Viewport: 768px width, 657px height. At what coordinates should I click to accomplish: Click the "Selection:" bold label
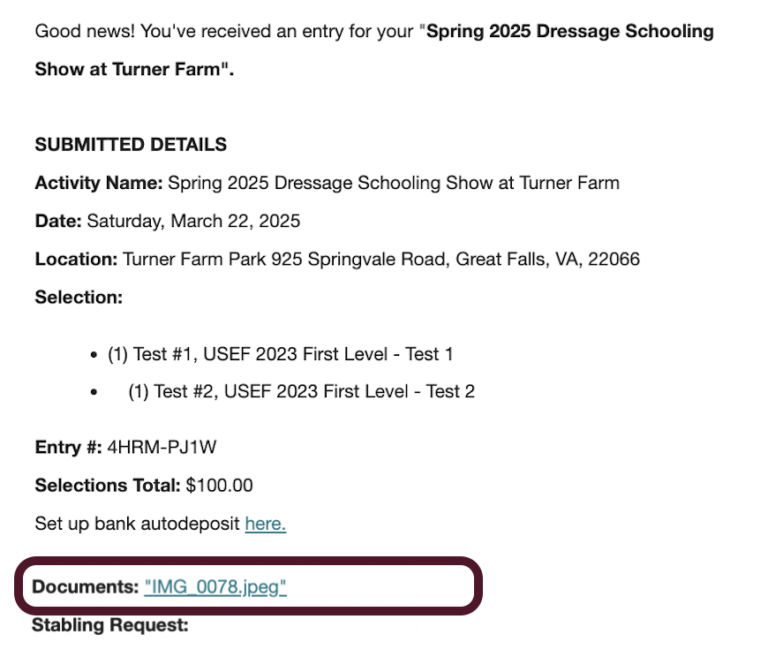78,297
